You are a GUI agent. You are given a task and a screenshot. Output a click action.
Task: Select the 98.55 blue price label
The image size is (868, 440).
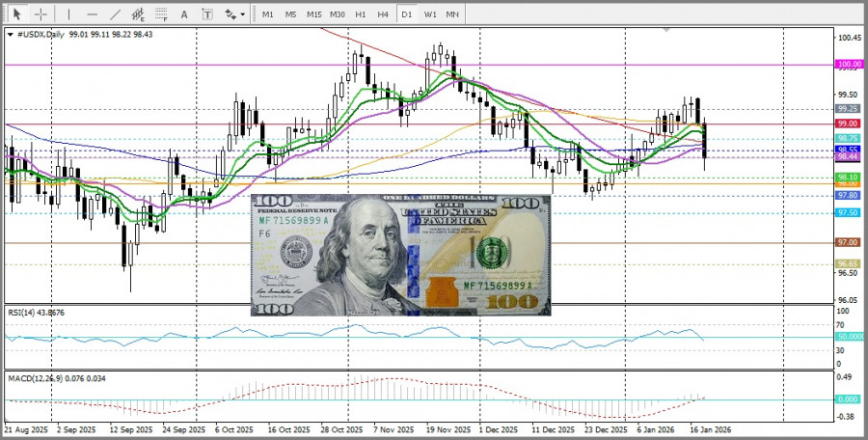coord(849,150)
